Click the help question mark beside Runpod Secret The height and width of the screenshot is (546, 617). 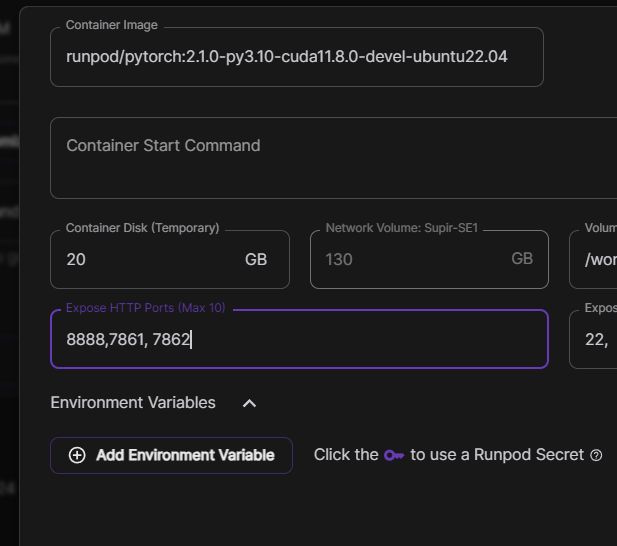tap(596, 455)
